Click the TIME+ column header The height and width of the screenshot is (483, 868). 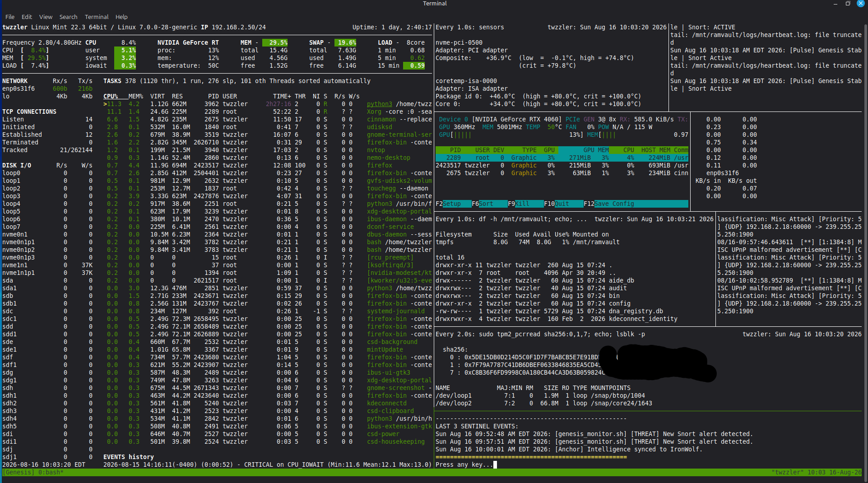282,96
